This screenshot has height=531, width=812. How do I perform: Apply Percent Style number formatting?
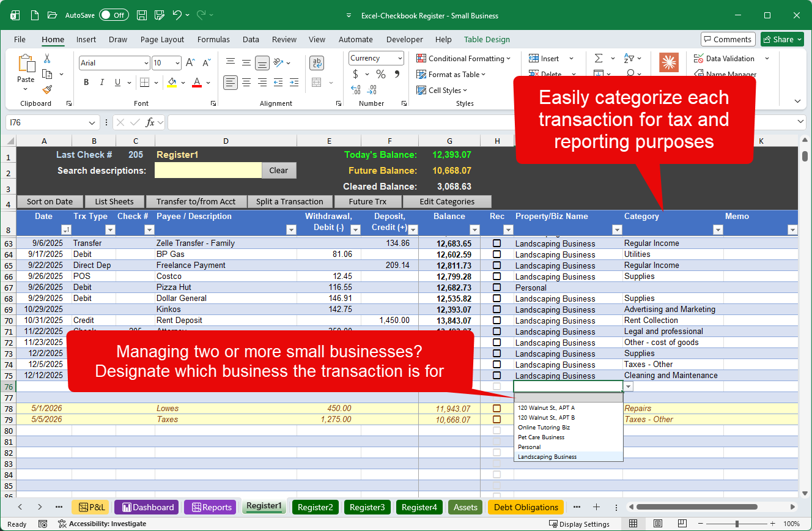(x=380, y=74)
